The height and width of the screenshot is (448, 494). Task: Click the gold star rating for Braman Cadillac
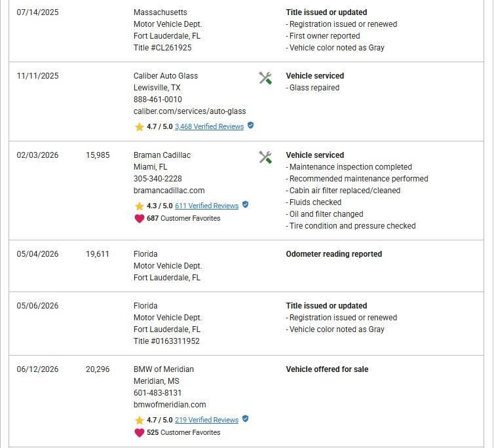140,206
